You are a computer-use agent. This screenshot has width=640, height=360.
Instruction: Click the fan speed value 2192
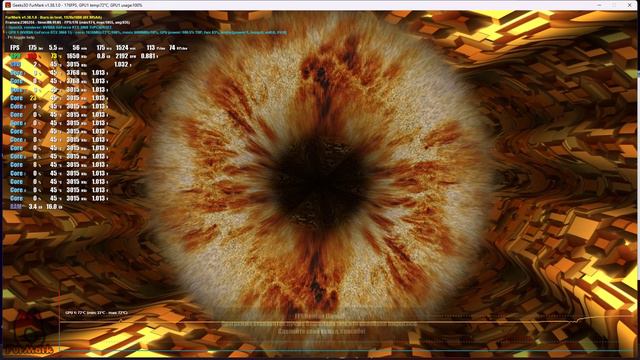point(122,56)
